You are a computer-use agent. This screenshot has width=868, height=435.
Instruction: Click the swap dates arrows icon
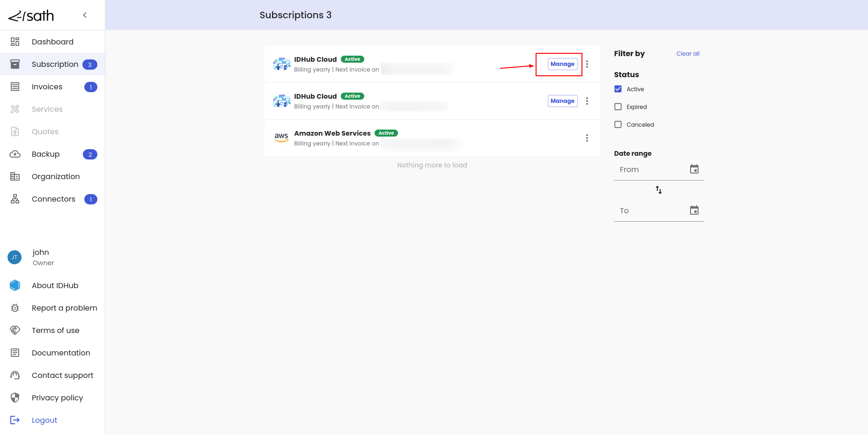point(658,190)
